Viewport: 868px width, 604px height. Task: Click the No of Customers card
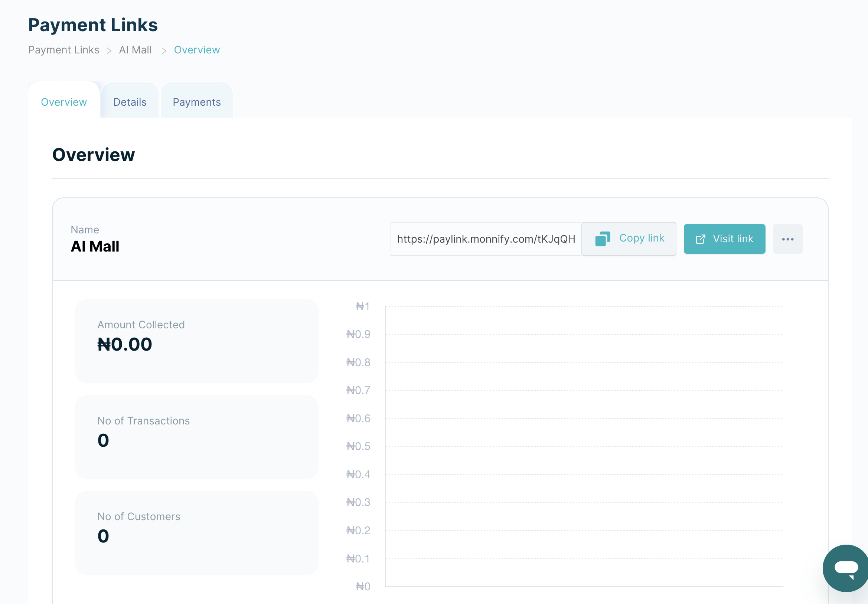(x=197, y=533)
